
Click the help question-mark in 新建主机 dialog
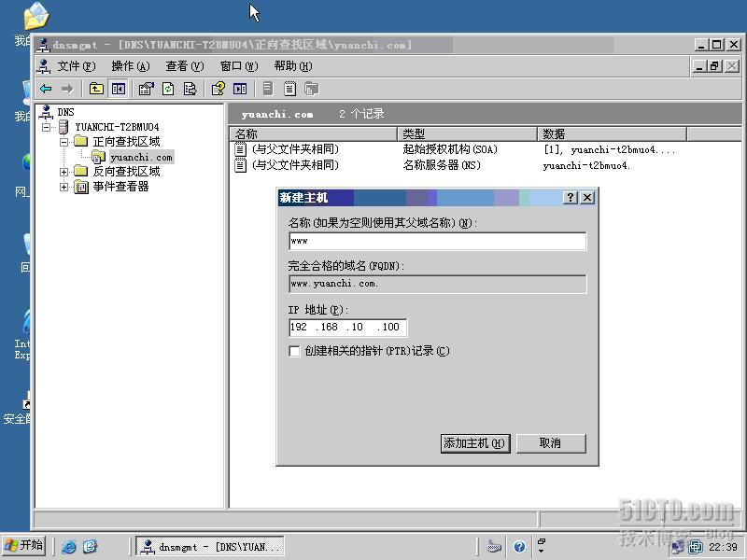coord(571,197)
